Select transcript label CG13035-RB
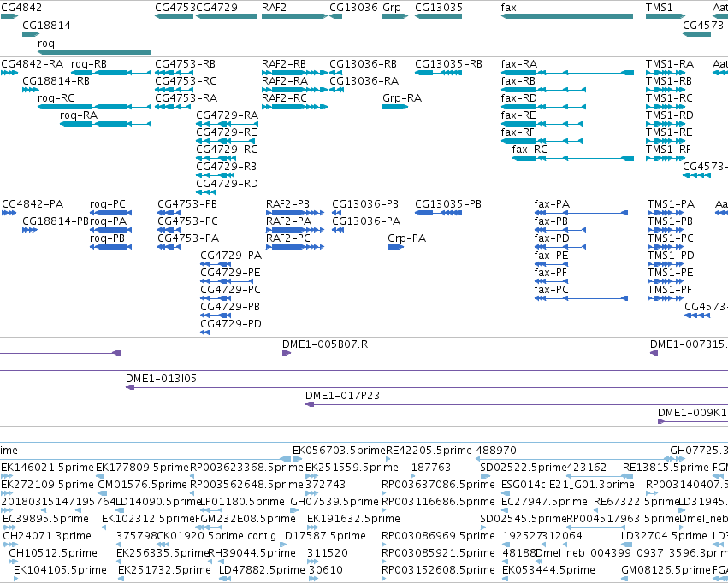Image resolution: width=728 pixels, height=583 pixels. click(448, 64)
